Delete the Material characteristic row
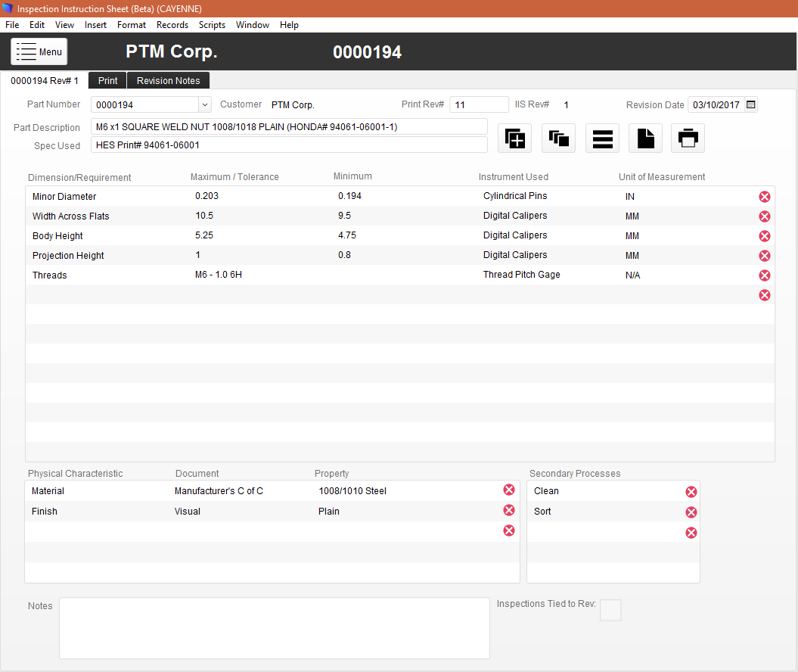The width and height of the screenshot is (798, 672). pyautogui.click(x=509, y=490)
